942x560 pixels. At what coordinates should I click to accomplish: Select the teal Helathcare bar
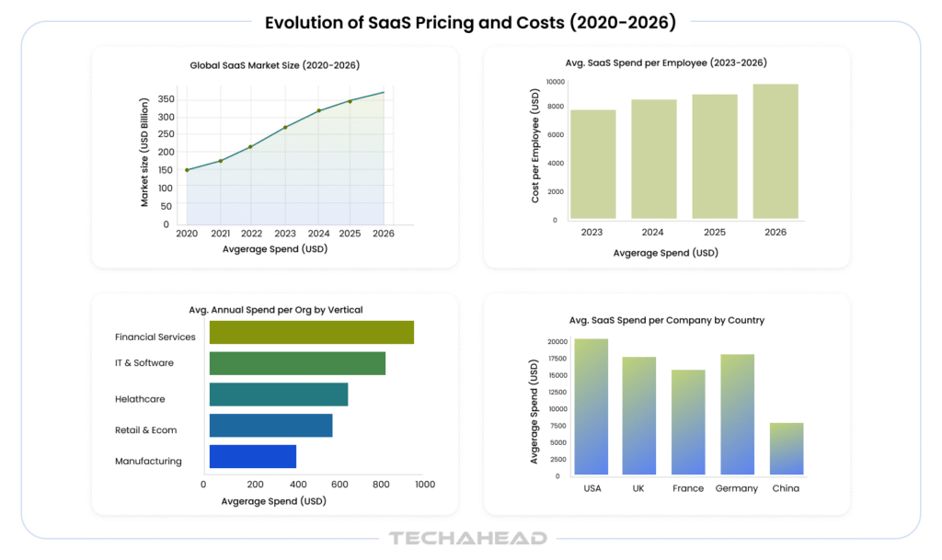click(279, 394)
